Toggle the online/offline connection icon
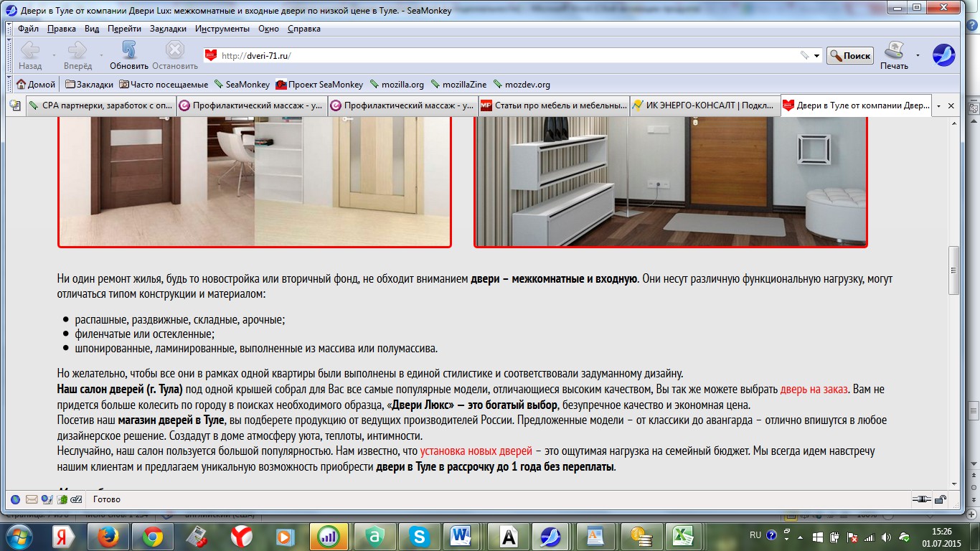Image resolution: width=980 pixels, height=551 pixels. coord(922,499)
